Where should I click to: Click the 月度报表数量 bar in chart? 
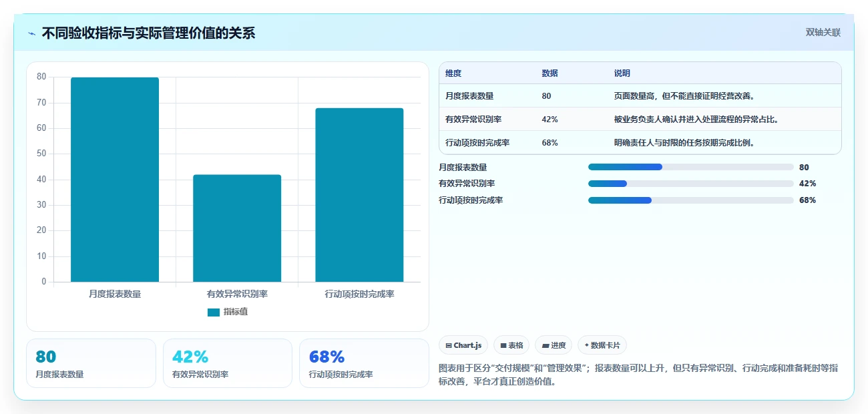pyautogui.click(x=115, y=180)
